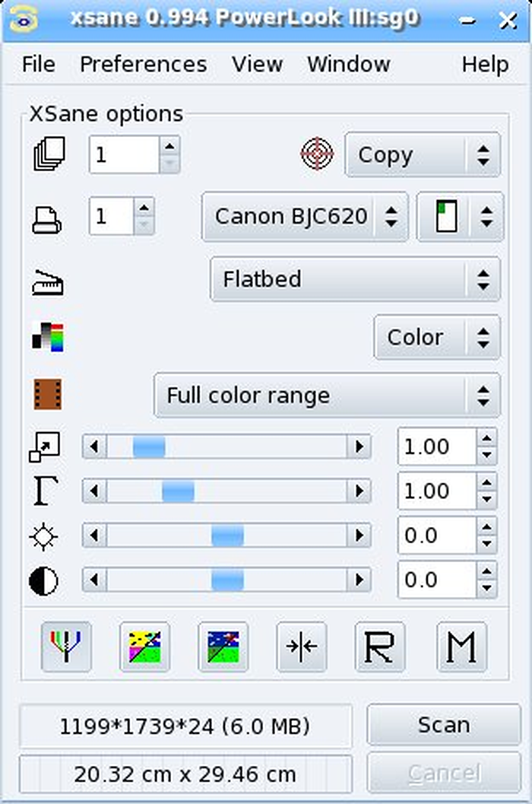The height and width of the screenshot is (804, 532).
Task: Toggle the negative/invert arrows button
Action: pos(302,646)
